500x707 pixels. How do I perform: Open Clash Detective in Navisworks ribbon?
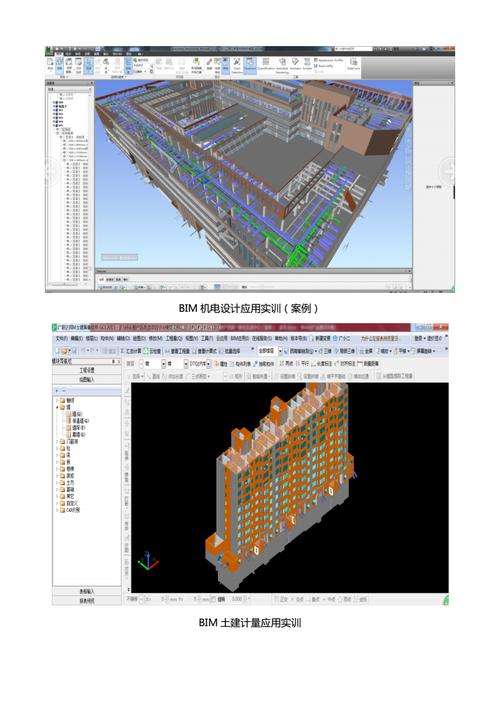(236, 65)
